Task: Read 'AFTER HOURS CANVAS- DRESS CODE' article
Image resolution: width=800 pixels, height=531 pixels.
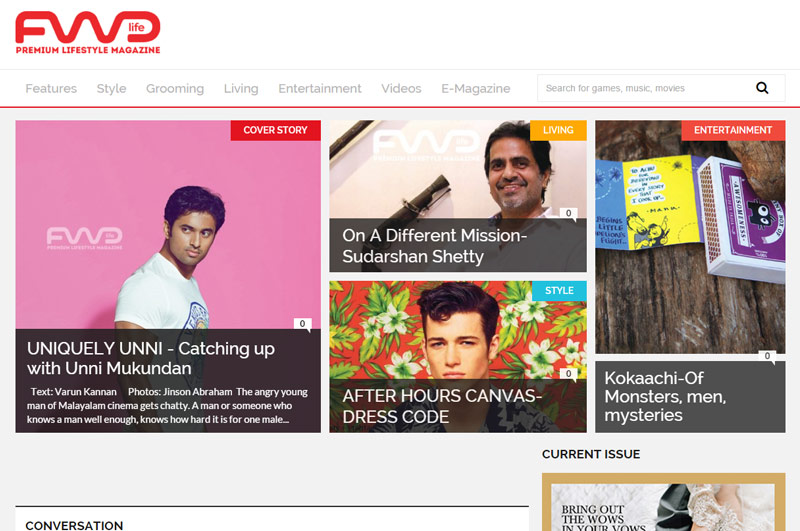Action: pyautogui.click(x=441, y=406)
